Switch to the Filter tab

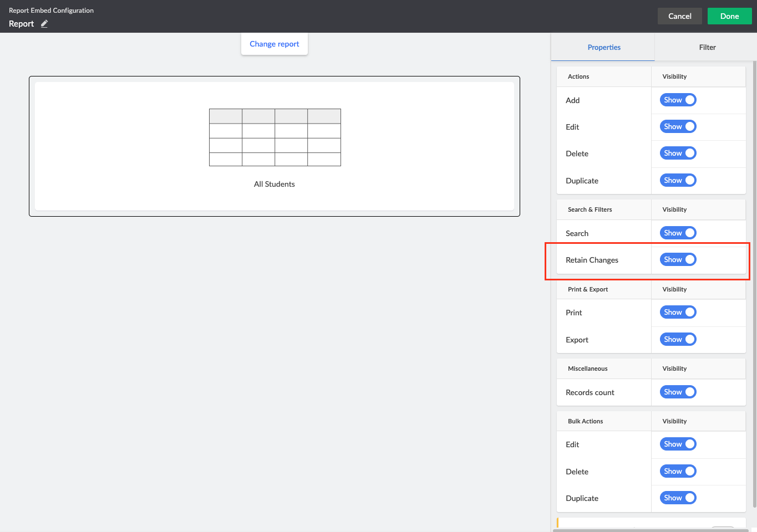707,47
